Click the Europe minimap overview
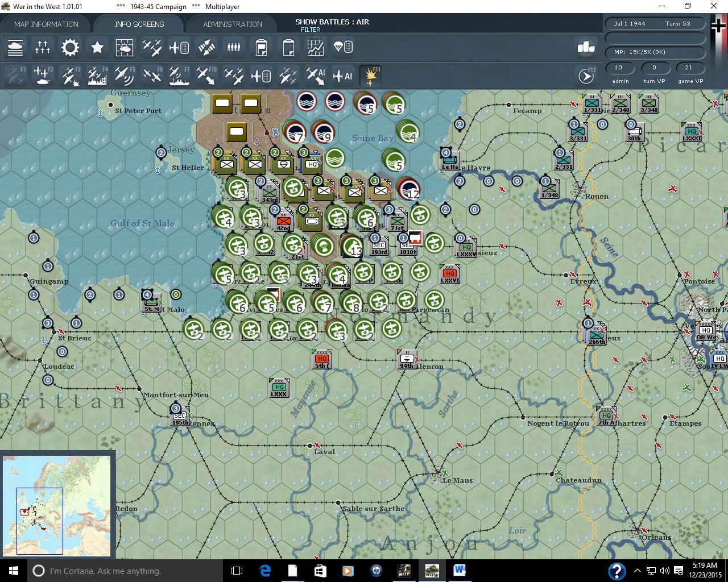This screenshot has height=582, width=728. (x=57, y=505)
